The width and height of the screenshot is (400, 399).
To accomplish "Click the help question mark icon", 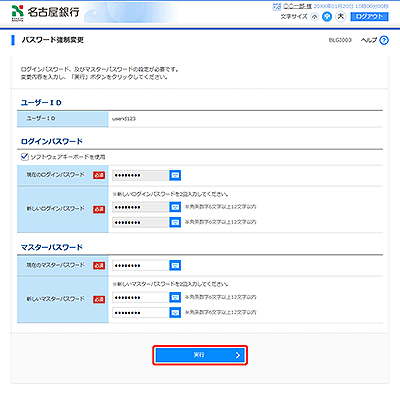I will (384, 40).
